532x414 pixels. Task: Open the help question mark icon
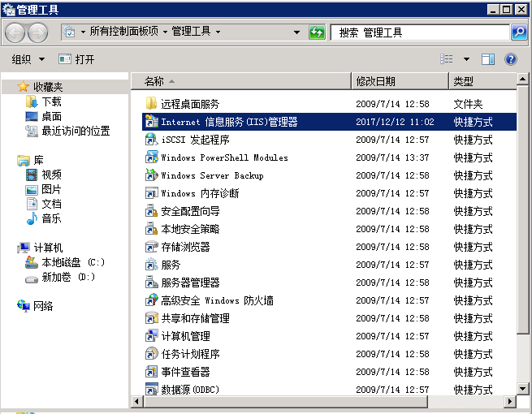point(510,59)
